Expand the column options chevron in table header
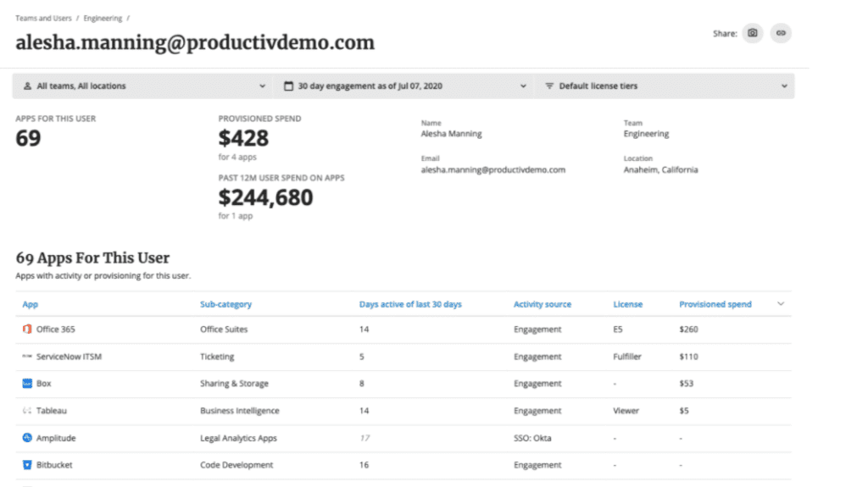 [x=781, y=304]
